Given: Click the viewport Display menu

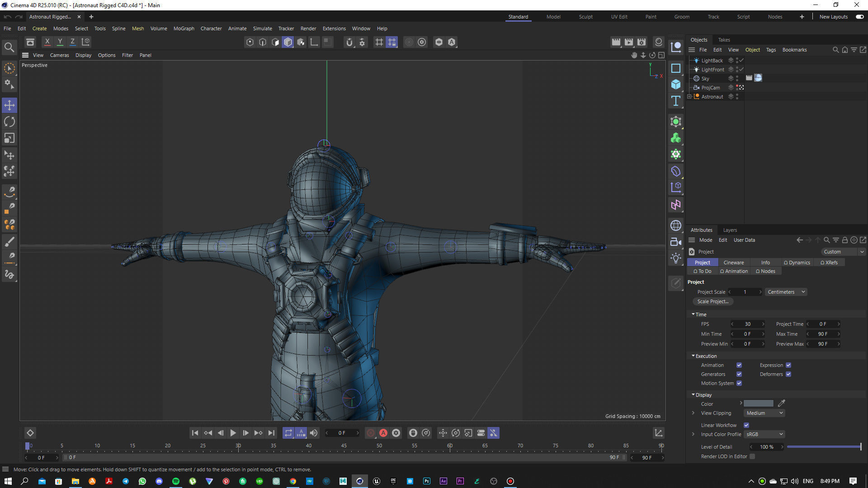Looking at the screenshot, I should tap(83, 55).
